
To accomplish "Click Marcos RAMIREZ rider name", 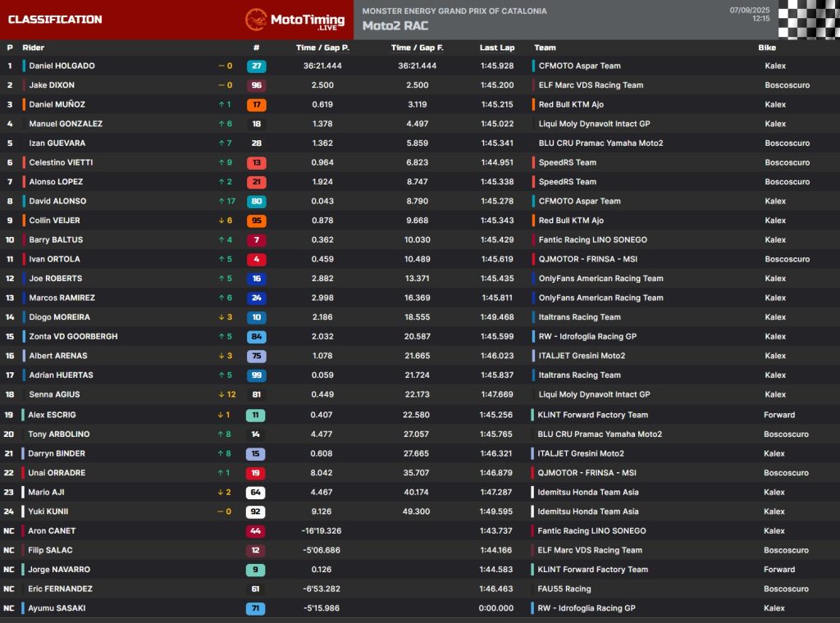I will pos(62,298).
